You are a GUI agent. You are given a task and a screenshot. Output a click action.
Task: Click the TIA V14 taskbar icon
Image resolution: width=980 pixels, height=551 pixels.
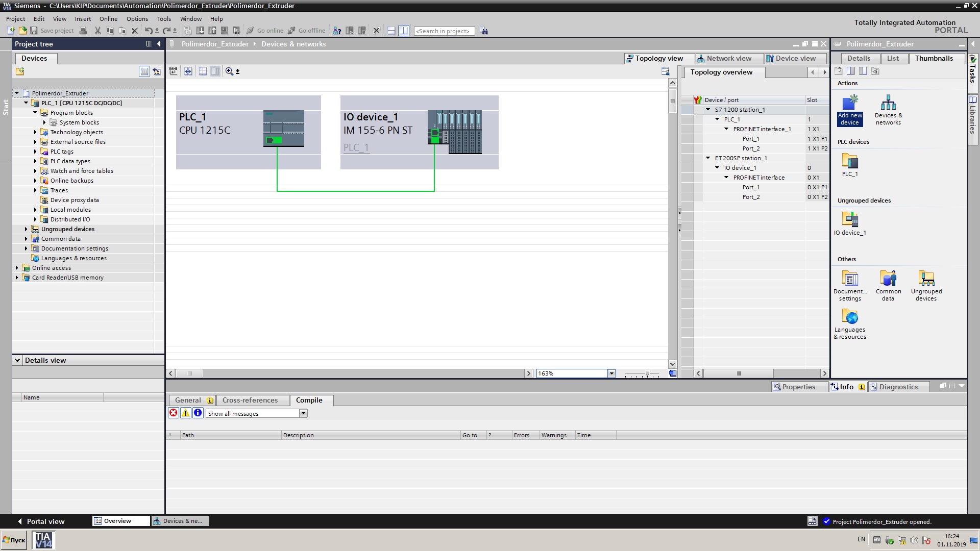pyautogui.click(x=43, y=540)
